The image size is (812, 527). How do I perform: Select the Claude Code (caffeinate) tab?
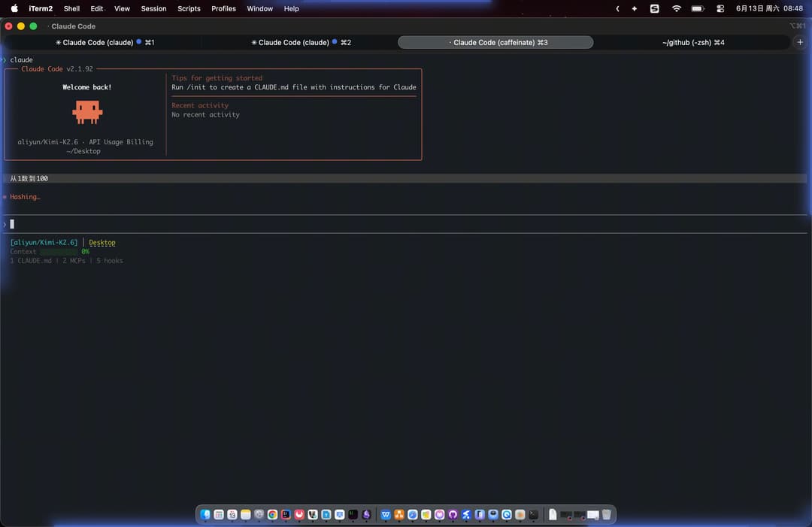pos(495,42)
